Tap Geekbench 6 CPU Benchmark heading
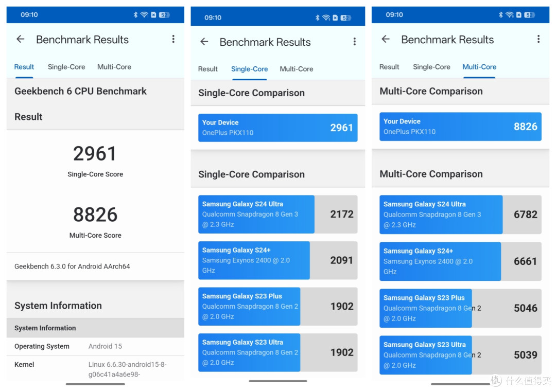Viewport: 556px width, 392px height. point(80,92)
